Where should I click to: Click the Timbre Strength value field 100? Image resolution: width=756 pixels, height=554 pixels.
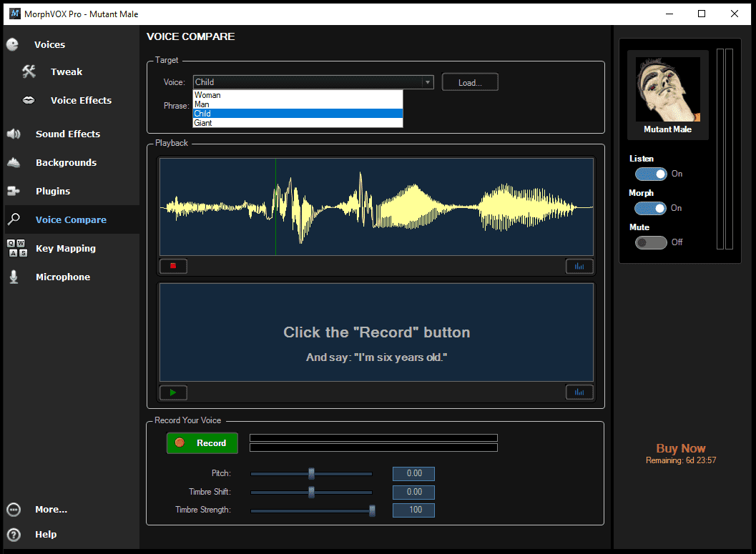click(x=413, y=510)
